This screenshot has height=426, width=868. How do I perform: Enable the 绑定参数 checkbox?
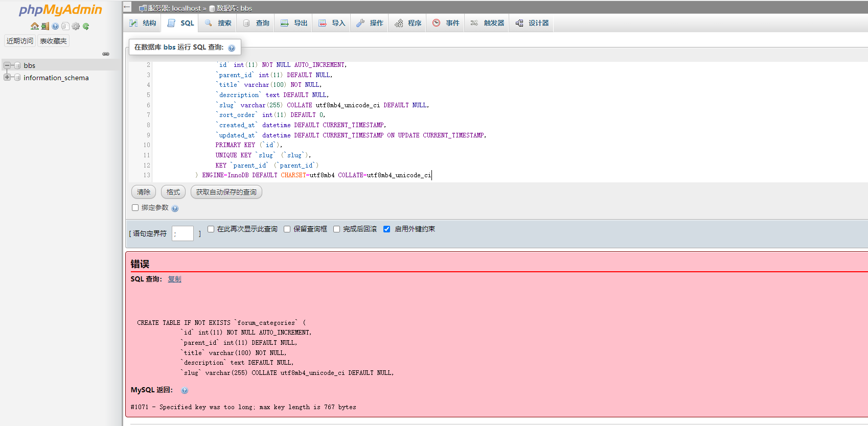135,208
